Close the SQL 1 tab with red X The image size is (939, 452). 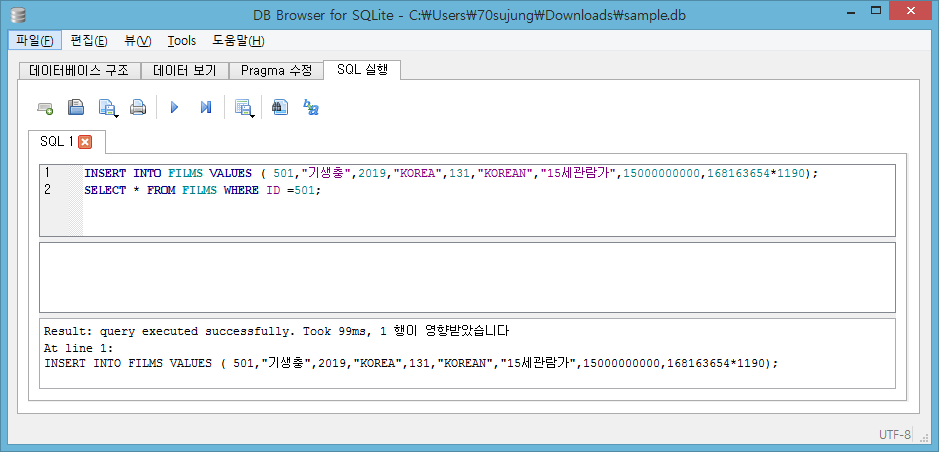(85, 142)
